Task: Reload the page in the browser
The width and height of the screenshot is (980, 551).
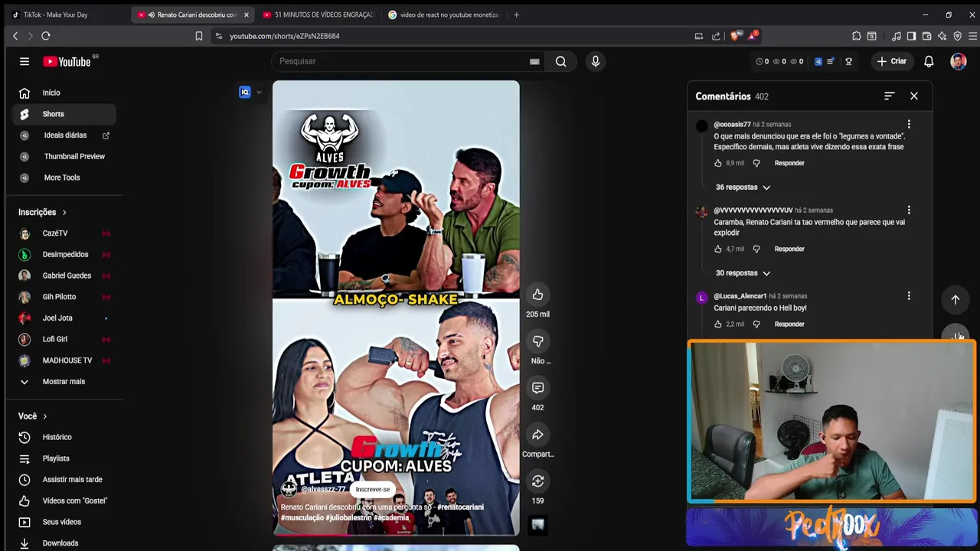Action: tap(46, 36)
